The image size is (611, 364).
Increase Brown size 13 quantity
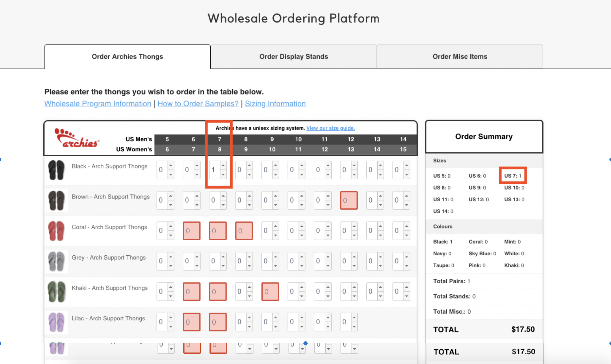[x=381, y=196]
